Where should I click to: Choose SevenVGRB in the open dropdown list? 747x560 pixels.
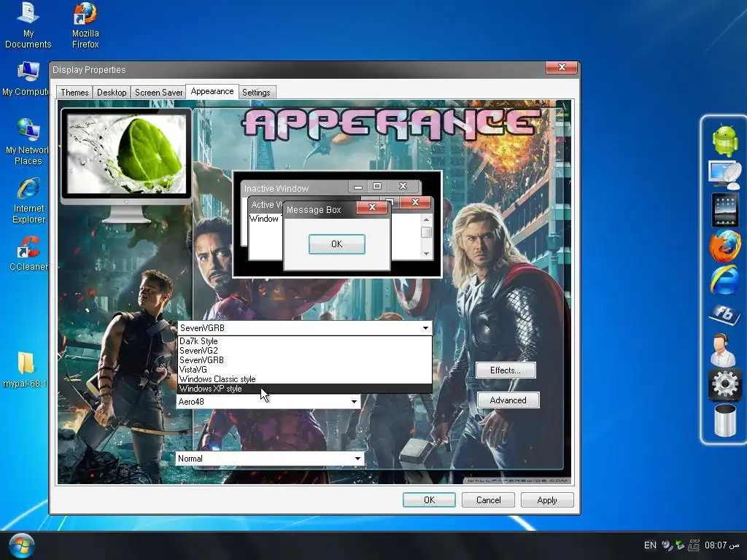coord(304,360)
